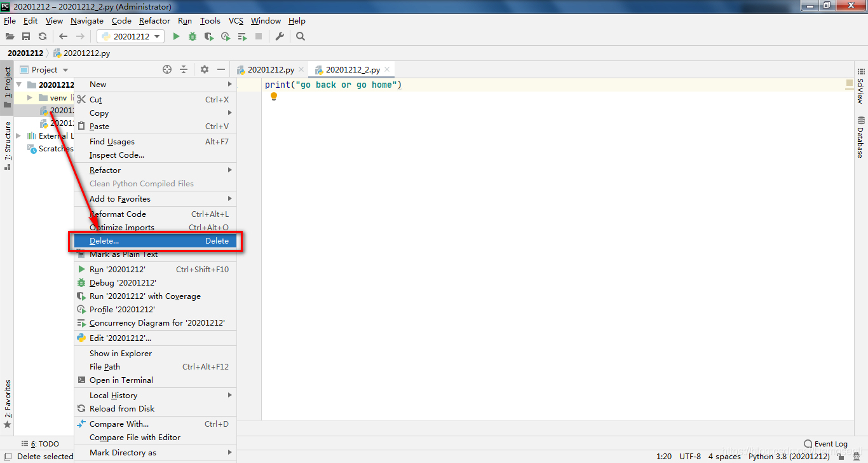Click the Synchronize refresh toolbar icon
The height and width of the screenshot is (463, 868).
coord(43,37)
